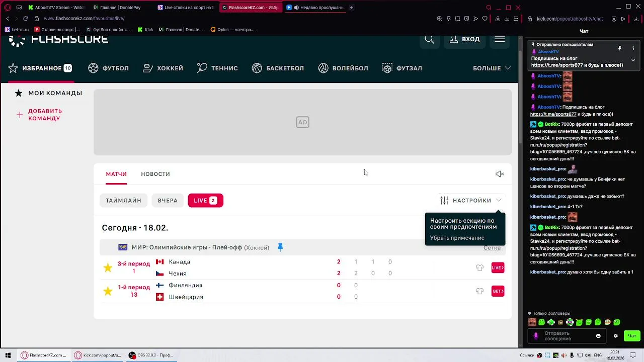Select the Таймлайн filter
Image resolution: width=644 pixels, height=362 pixels.
coord(123,201)
